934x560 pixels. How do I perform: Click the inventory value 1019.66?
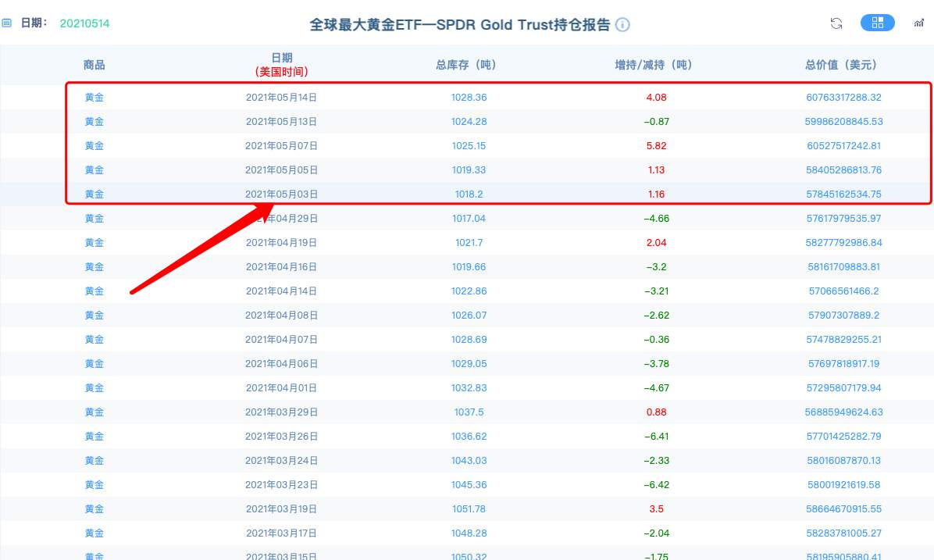click(x=469, y=267)
